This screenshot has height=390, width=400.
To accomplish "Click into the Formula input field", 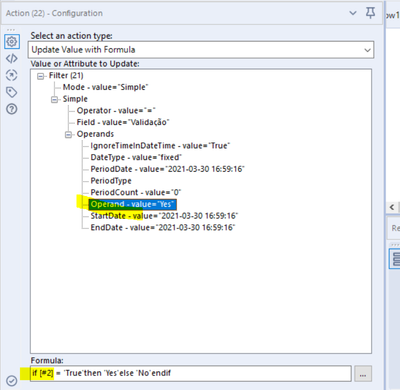I will coord(191,373).
